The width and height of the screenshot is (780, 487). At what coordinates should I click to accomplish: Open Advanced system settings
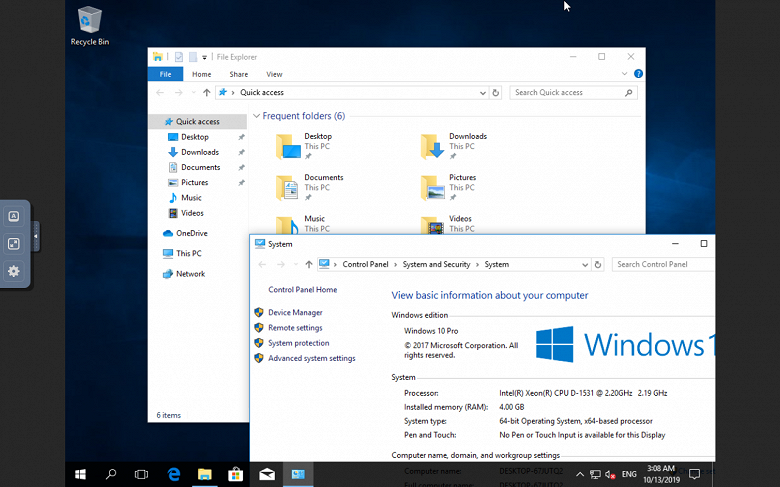tap(311, 358)
